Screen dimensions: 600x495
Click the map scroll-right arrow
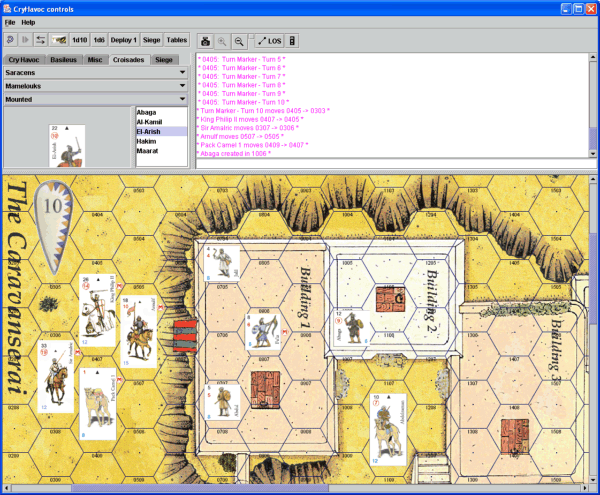click(x=585, y=488)
